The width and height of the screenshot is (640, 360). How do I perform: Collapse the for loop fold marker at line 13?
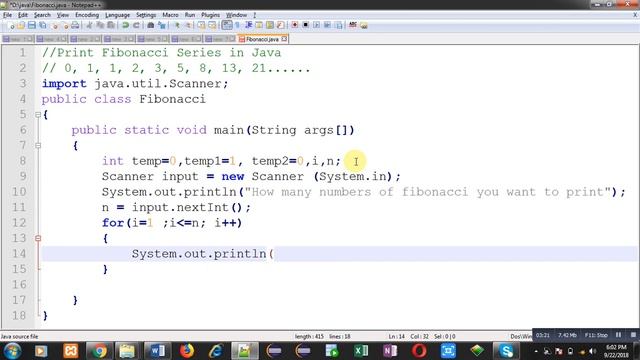(x=38, y=238)
